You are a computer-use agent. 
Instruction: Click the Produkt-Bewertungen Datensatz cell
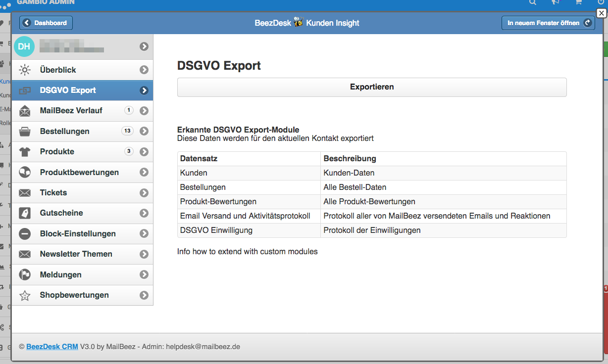[x=249, y=202]
